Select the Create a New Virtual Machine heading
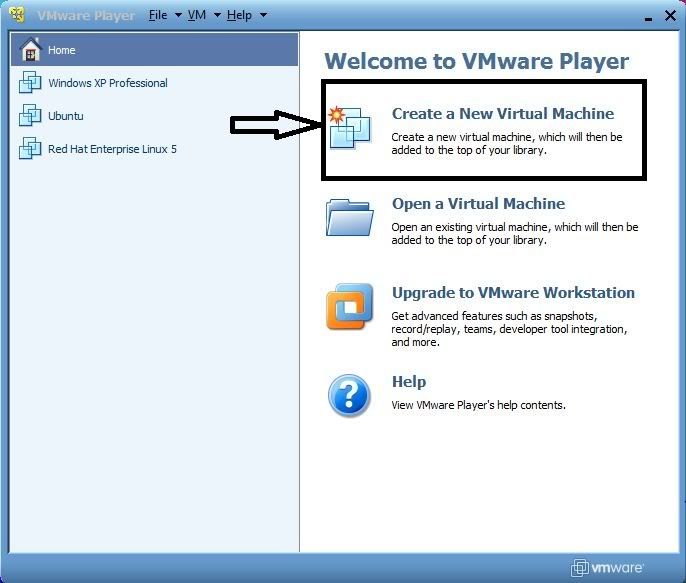 tap(503, 114)
